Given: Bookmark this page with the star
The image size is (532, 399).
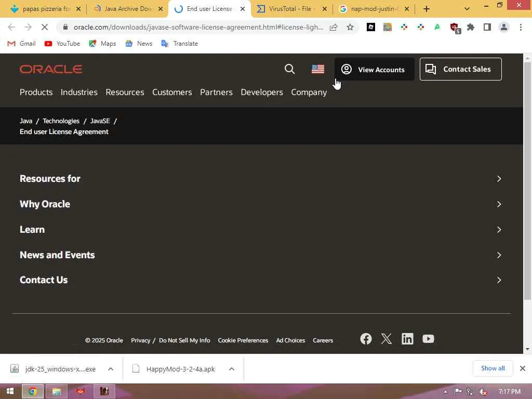Looking at the screenshot, I should coord(350,27).
